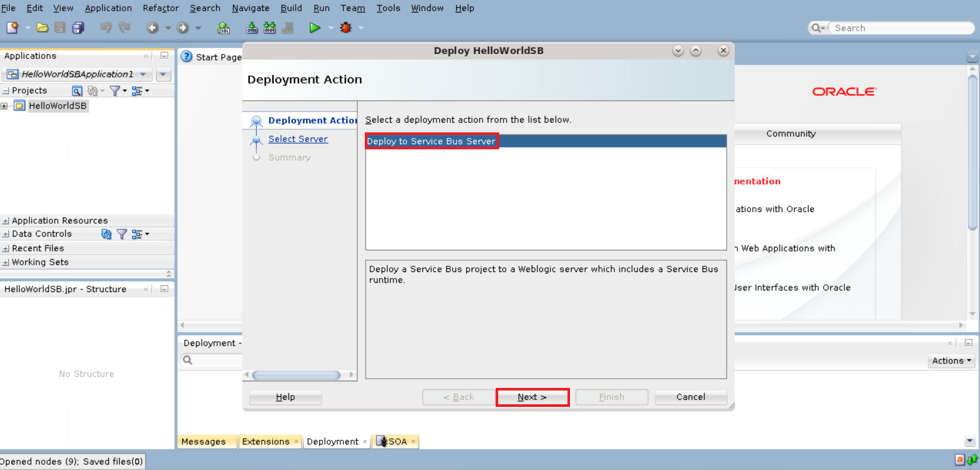
Task: Switch to the SOA tab
Action: (x=396, y=441)
